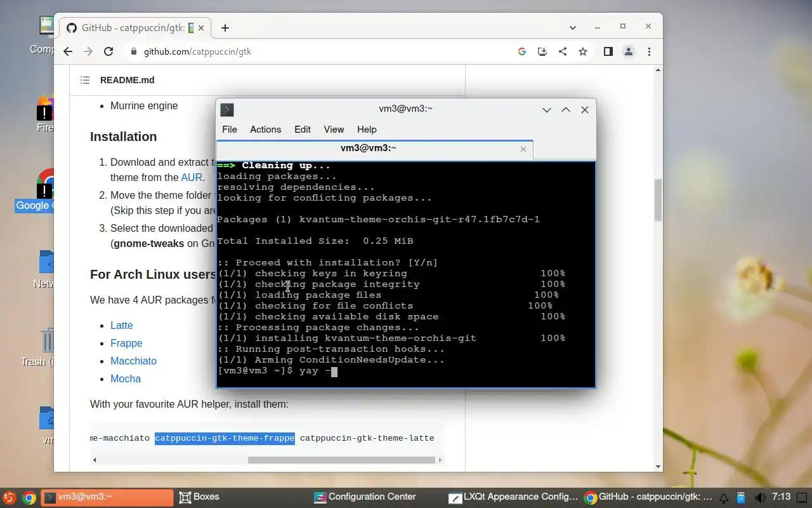
Task: Open terminal View menu
Action: click(x=334, y=130)
